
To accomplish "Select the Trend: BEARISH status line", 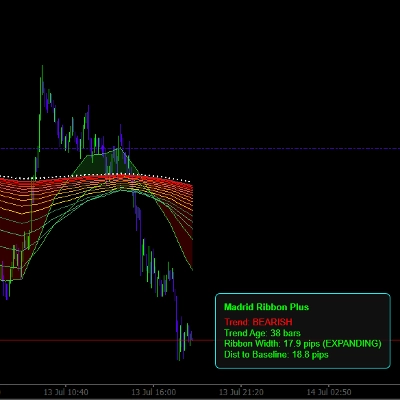I will pos(258,322).
